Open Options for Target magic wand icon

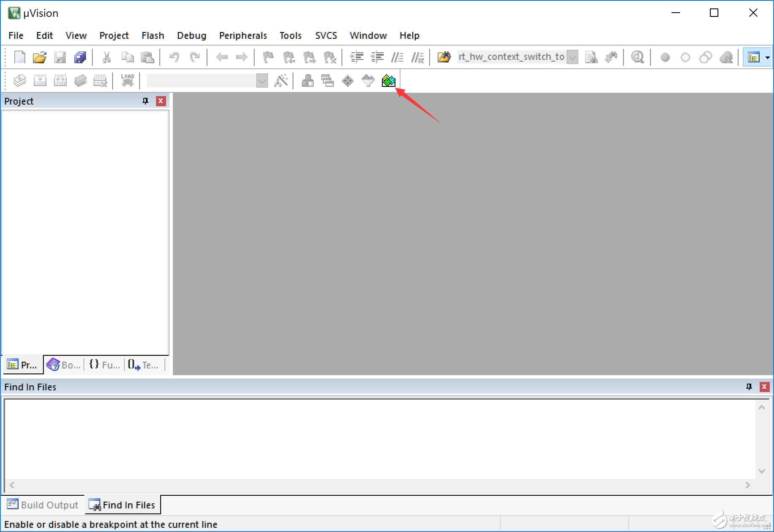[x=281, y=81]
